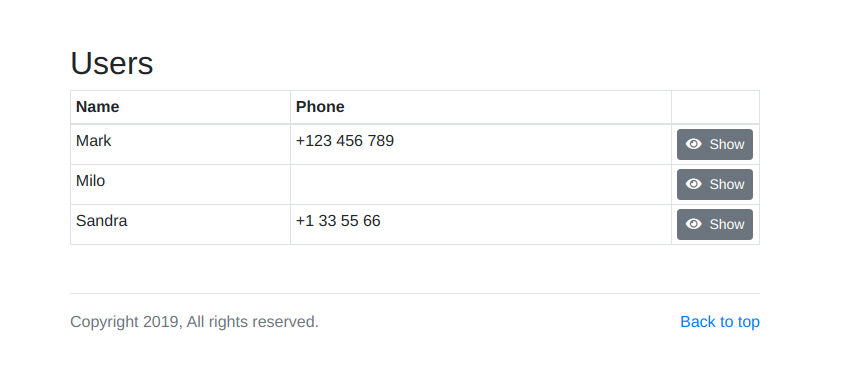
Task: Click the copyright 2019 footer text
Action: click(194, 322)
